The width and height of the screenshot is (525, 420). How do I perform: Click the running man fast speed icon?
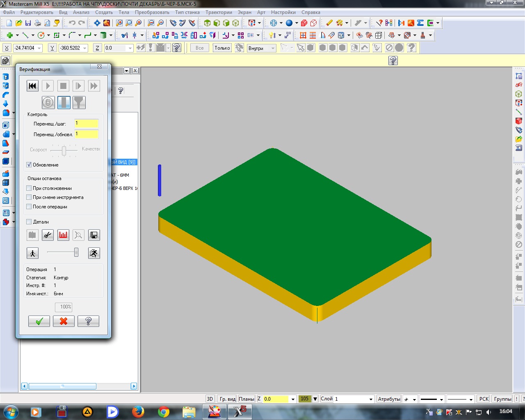click(94, 253)
